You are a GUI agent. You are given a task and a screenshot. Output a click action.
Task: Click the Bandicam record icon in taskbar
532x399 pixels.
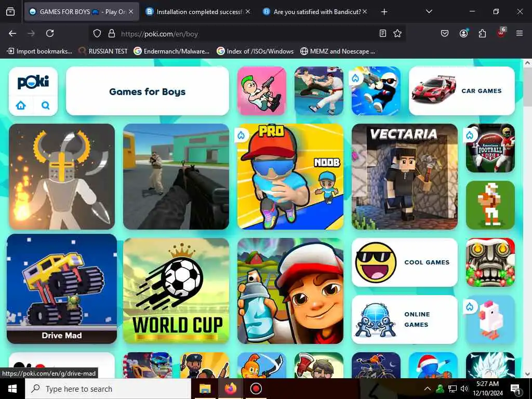(x=256, y=389)
